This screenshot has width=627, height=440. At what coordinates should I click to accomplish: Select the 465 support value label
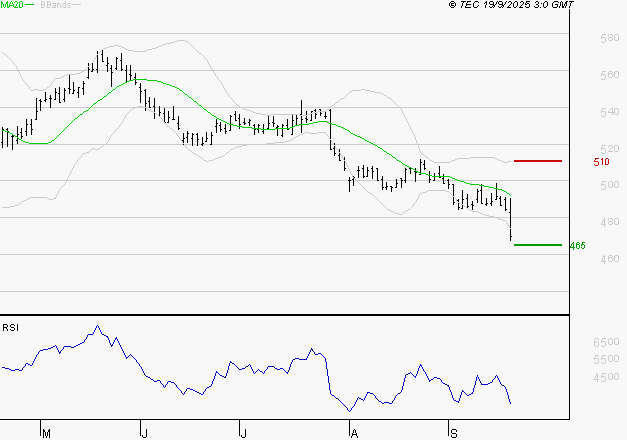(x=576, y=246)
